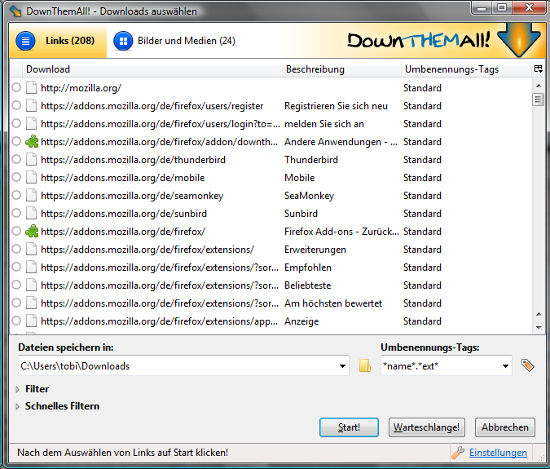Expand the Schnelles Filtern section
This screenshot has height=469, width=550.
tap(18, 406)
